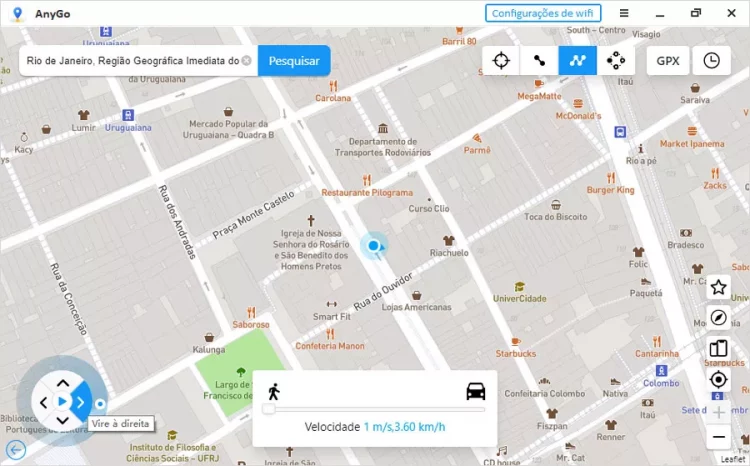Select the joystick movement mode icon
Viewport: 750px width, 466px height.
(x=616, y=60)
